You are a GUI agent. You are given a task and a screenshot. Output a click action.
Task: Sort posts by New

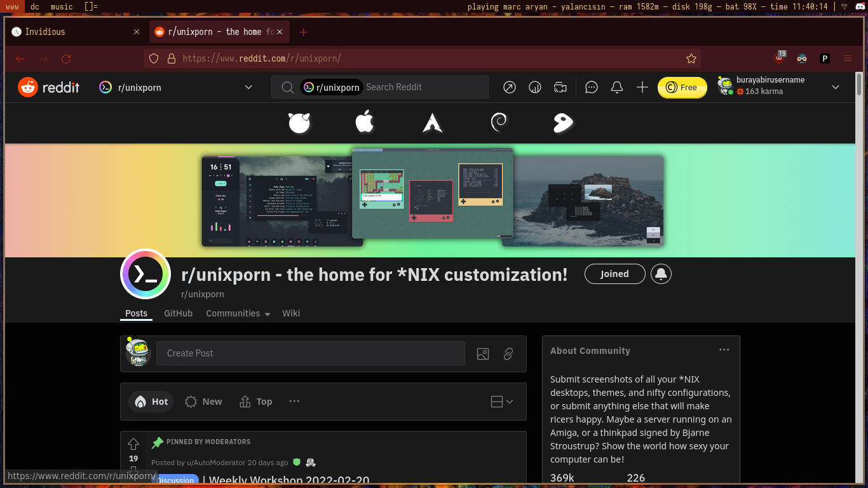click(203, 402)
